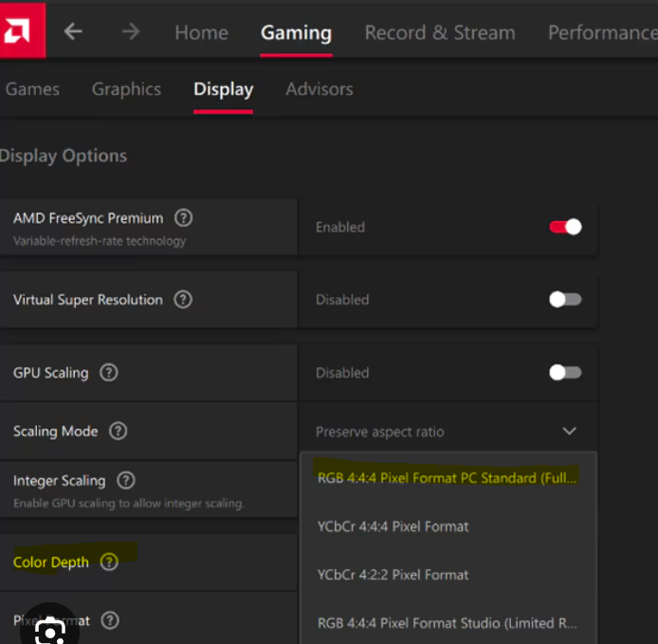Open help icon beside Integer Scaling
Image resolution: width=658 pixels, height=644 pixels.
point(126,480)
